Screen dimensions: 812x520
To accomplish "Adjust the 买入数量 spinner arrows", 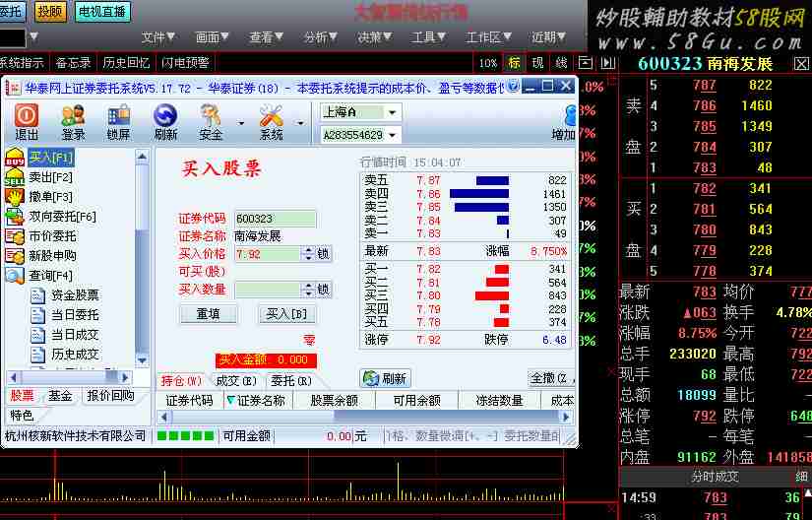I will coord(309,289).
